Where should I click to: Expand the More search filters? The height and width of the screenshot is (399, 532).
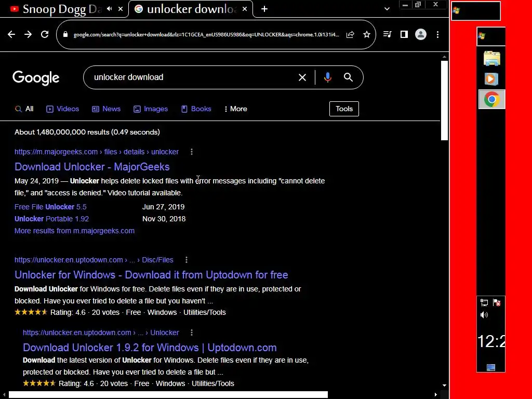tap(236, 109)
